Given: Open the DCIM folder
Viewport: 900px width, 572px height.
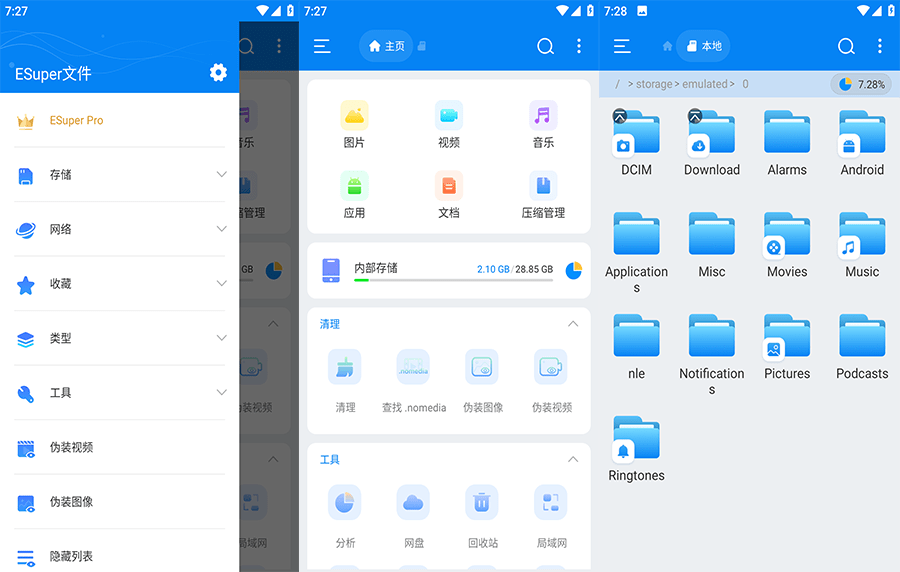Looking at the screenshot, I should [x=636, y=143].
